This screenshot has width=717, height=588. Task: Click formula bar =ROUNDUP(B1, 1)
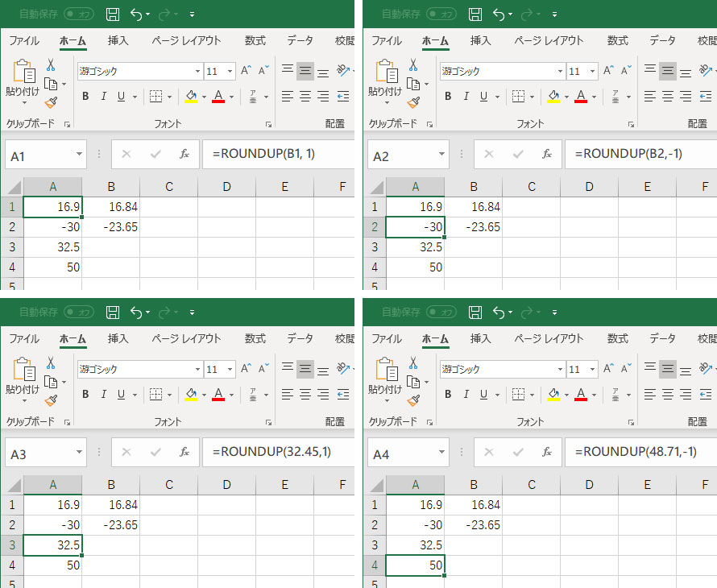pos(279,154)
